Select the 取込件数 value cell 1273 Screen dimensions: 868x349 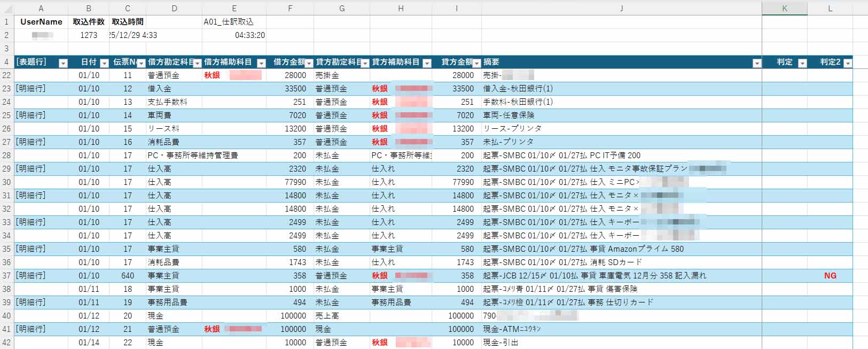pyautogui.click(x=89, y=35)
